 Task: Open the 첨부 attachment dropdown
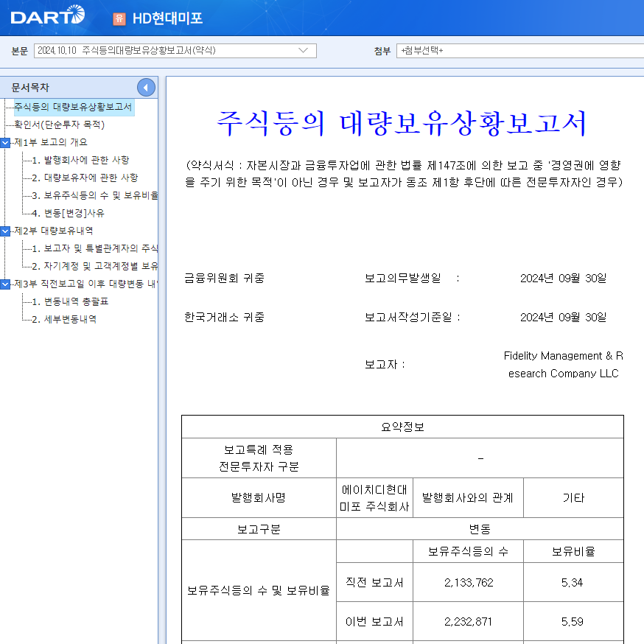point(520,51)
